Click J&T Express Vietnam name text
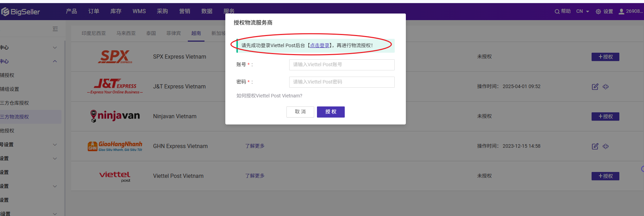This screenshot has width=644, height=216. tap(179, 87)
